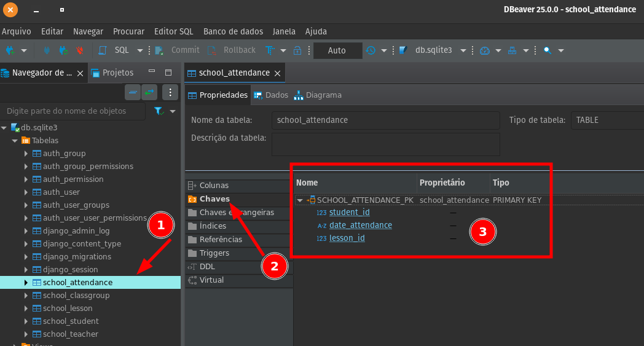
Task: Open the Navegar menu
Action: pos(88,31)
